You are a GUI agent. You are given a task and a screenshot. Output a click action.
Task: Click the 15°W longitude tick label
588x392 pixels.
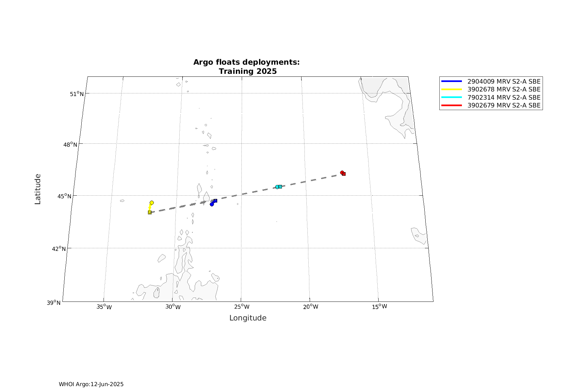click(x=379, y=307)
